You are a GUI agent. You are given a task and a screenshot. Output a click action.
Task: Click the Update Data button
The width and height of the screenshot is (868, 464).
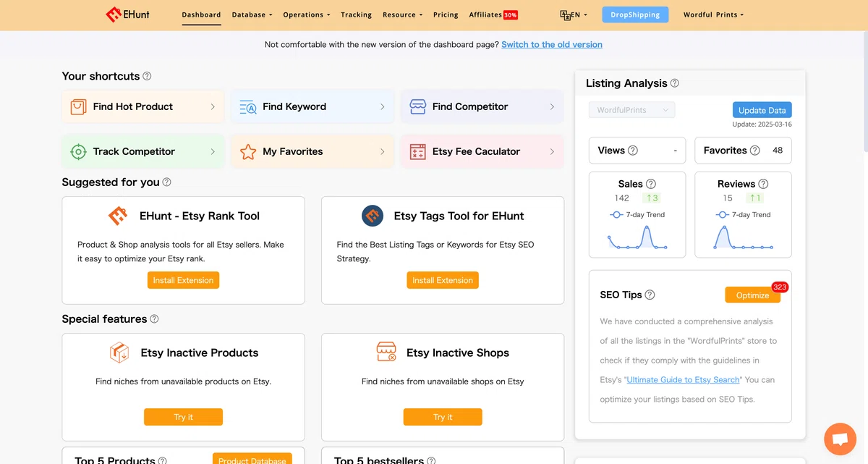762,110
